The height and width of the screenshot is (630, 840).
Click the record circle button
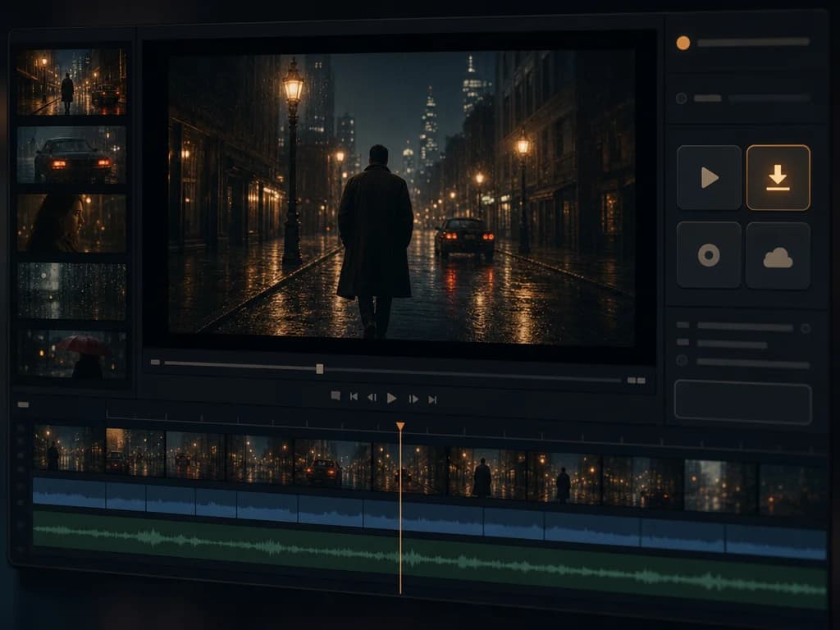tap(709, 255)
